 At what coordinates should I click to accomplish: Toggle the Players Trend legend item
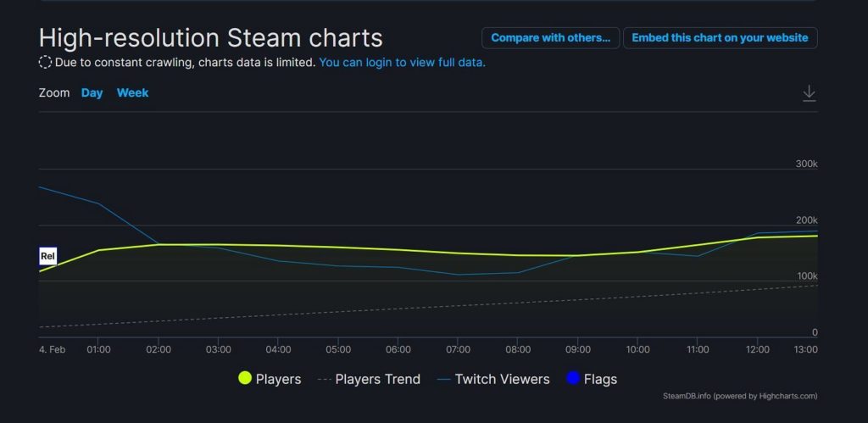[x=370, y=379]
